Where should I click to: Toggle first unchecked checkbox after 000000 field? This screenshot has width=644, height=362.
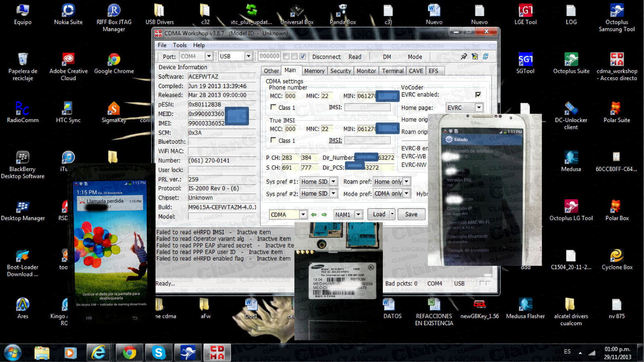tap(286, 56)
